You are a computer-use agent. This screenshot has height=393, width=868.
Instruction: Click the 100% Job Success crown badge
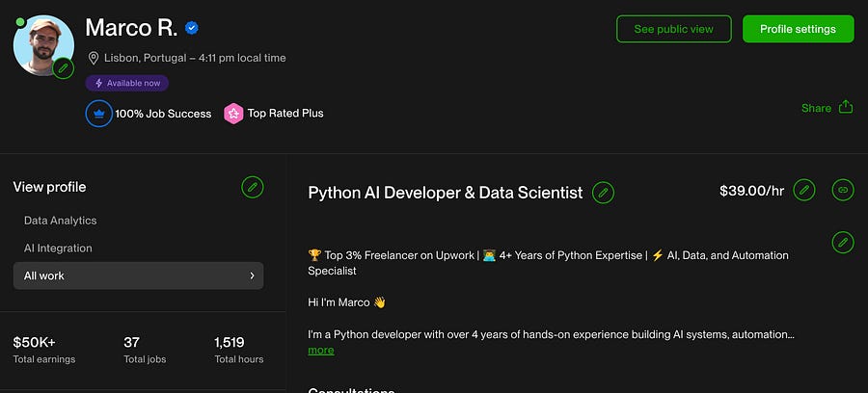click(x=99, y=114)
